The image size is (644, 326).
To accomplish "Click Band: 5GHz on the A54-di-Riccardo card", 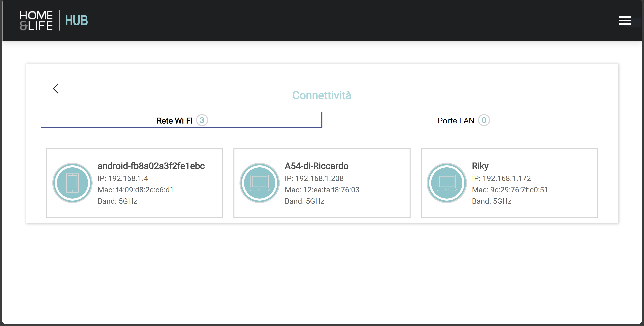I will pos(304,201).
